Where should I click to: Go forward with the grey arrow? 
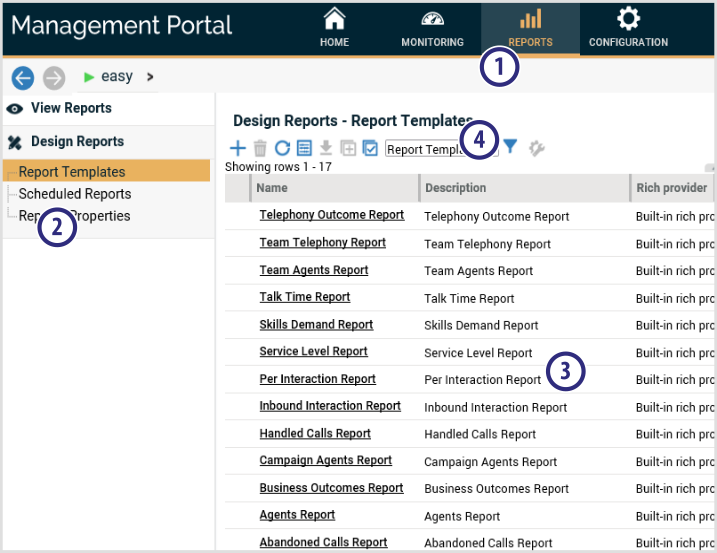54,78
